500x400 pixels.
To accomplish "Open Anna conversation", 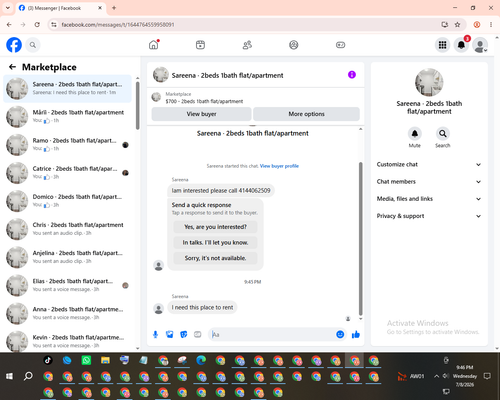I will 67,313.
